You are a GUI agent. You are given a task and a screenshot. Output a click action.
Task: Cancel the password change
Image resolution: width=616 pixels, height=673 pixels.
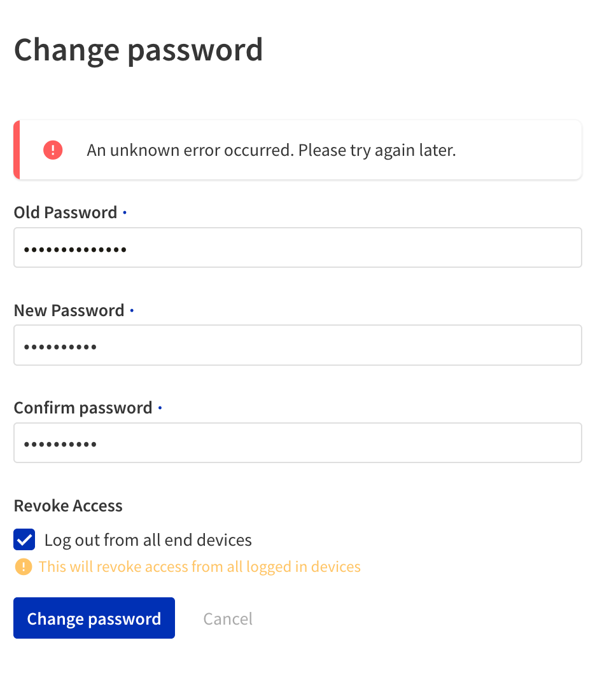pyautogui.click(x=228, y=618)
